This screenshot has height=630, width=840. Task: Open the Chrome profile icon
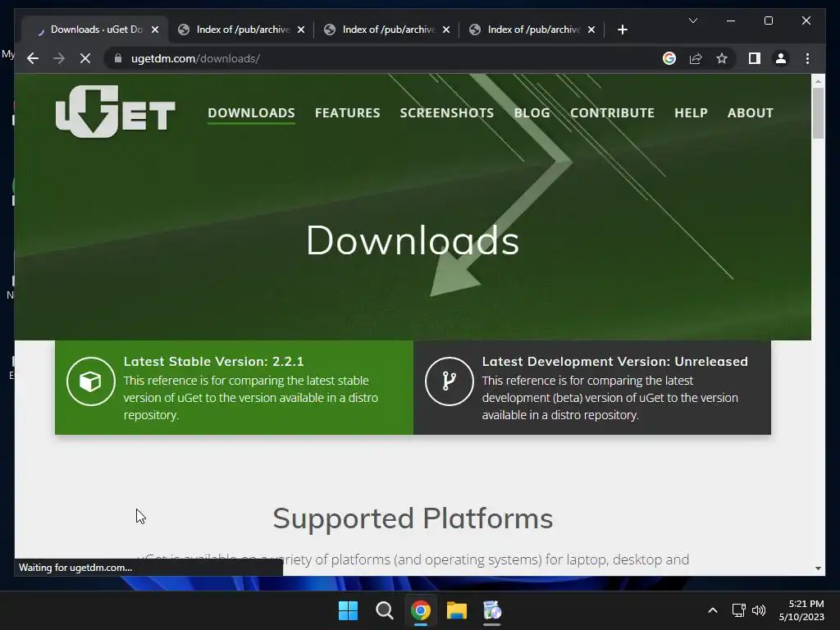point(781,58)
